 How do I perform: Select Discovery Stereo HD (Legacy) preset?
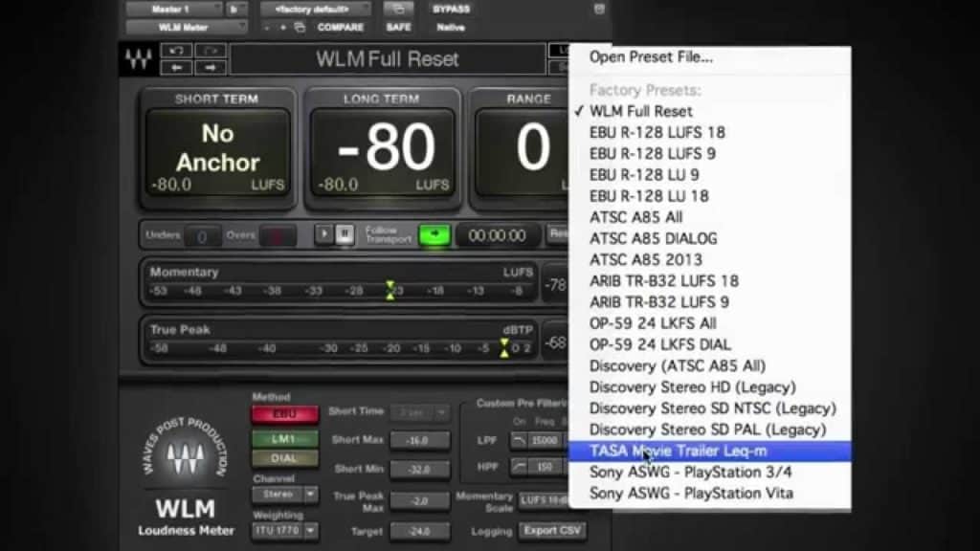point(710,387)
